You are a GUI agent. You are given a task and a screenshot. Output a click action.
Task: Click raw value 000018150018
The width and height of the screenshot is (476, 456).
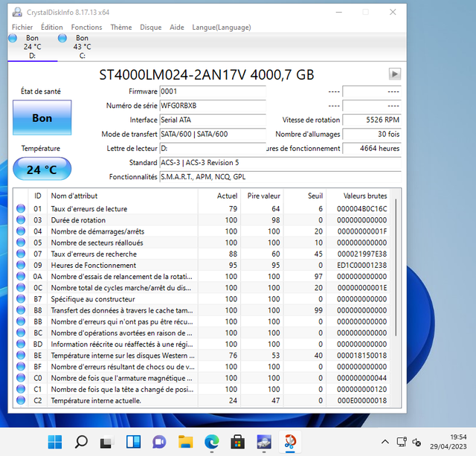(x=362, y=356)
